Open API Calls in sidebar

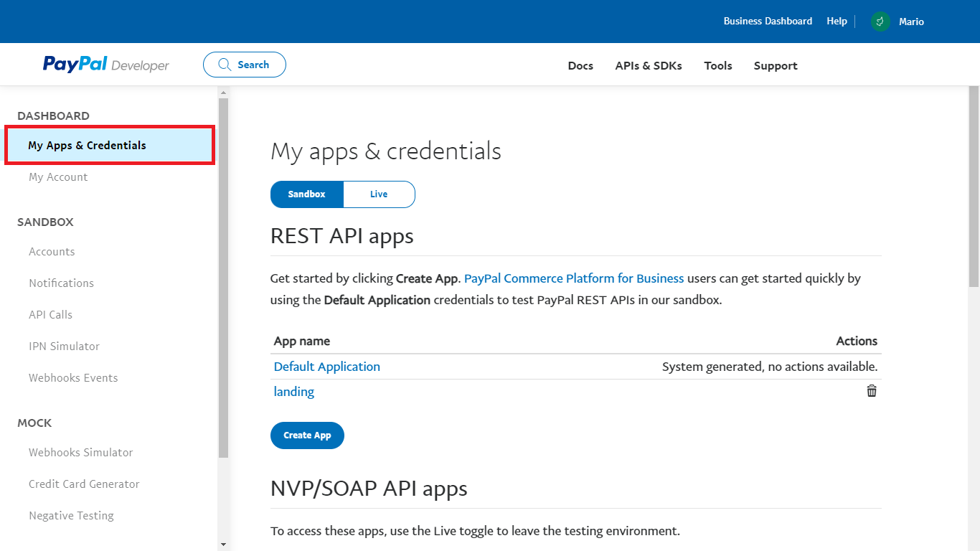pyautogui.click(x=50, y=315)
